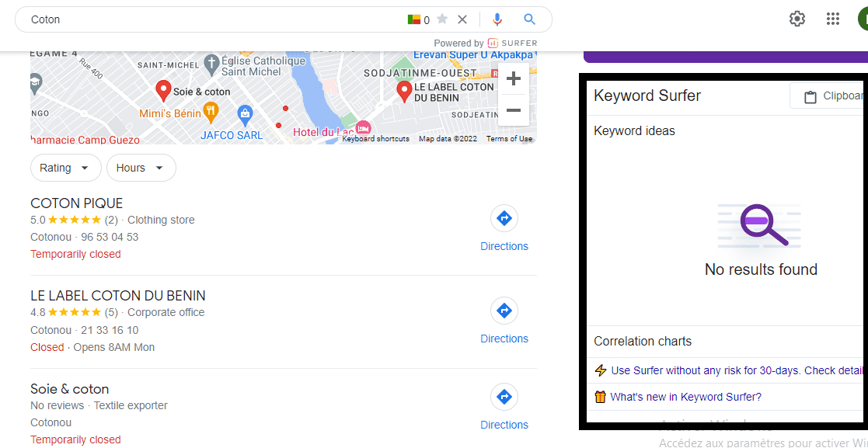868x448 pixels.
Task: Click the school marker on the map
Action: click(36, 83)
